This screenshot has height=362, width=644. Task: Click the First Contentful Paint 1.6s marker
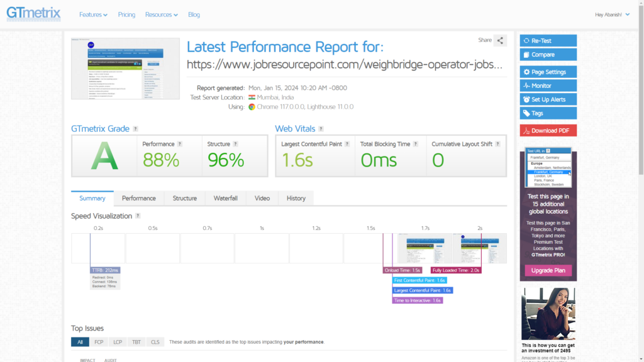tap(419, 280)
